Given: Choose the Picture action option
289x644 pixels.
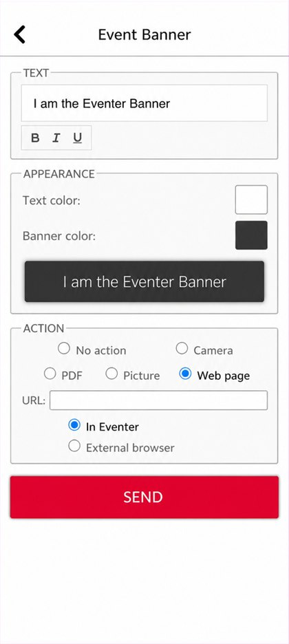Looking at the screenshot, I should 111,374.
